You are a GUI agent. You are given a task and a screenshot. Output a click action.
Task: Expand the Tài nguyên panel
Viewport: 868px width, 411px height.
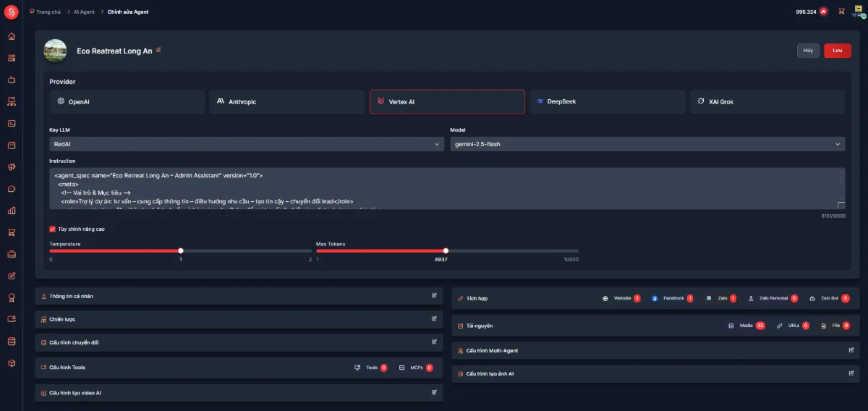[655, 326]
